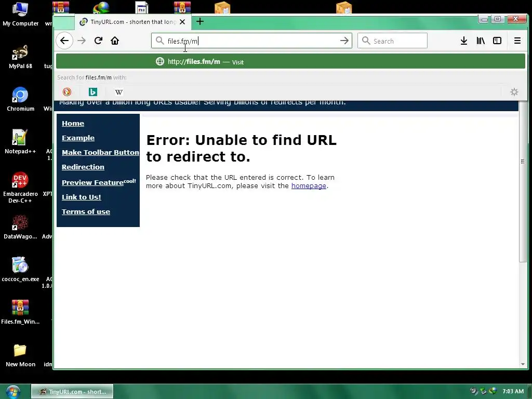Open the browser home page
532x399 pixels.
[115, 41]
